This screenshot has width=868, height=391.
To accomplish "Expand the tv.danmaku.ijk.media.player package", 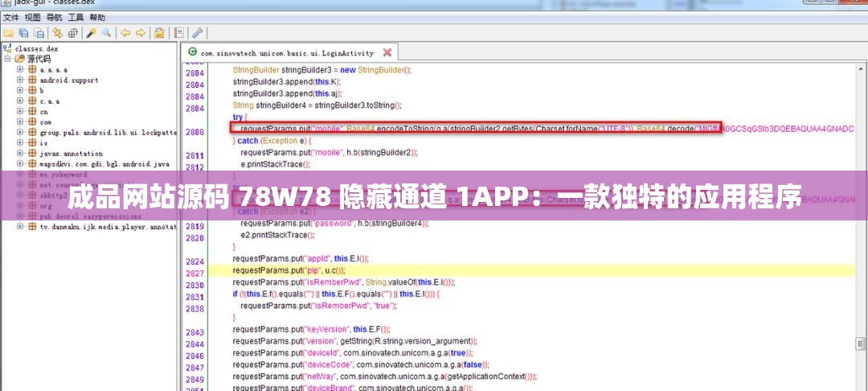I will point(20,227).
